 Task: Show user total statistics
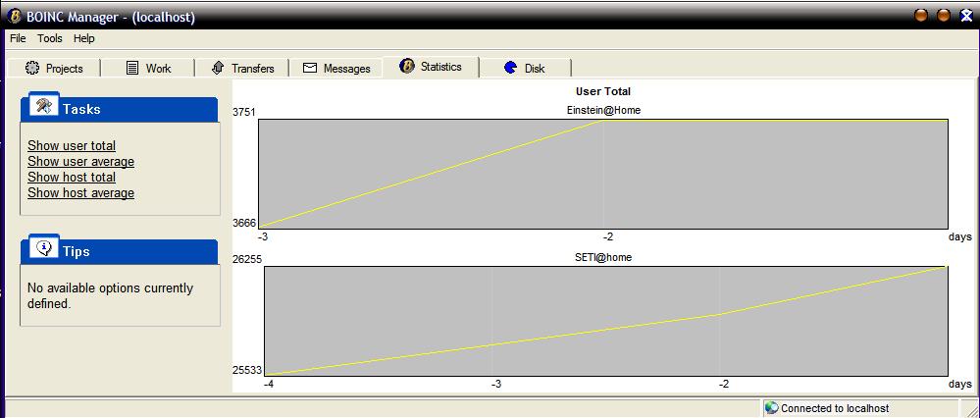(72, 146)
